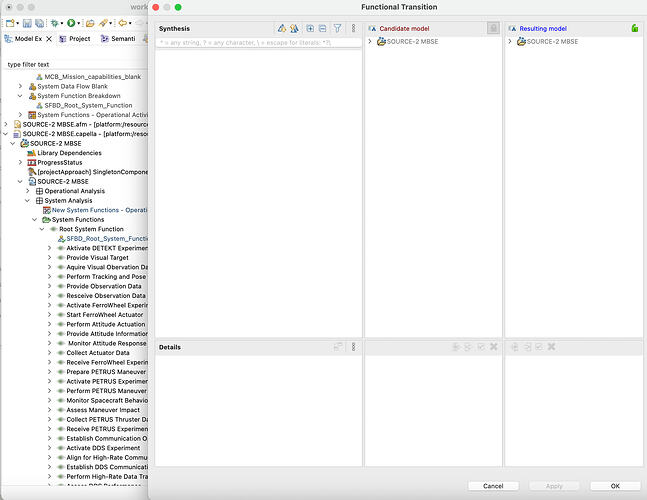Toggle the Details panel sync icon
The height and width of the screenshot is (500, 647).
(x=338, y=347)
